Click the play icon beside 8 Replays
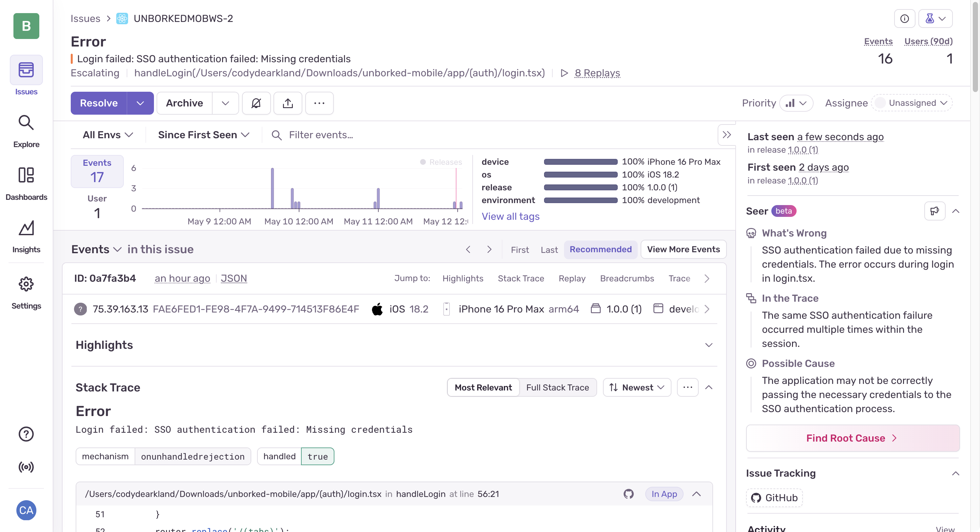 tap(564, 73)
